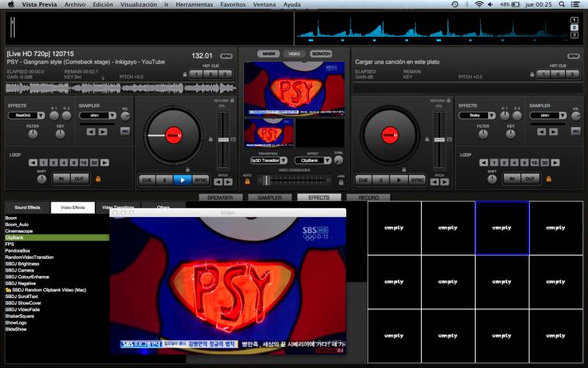The image size is (588, 368).
Task: Toggle the orange loop lock on left deck
Action: click(x=98, y=179)
